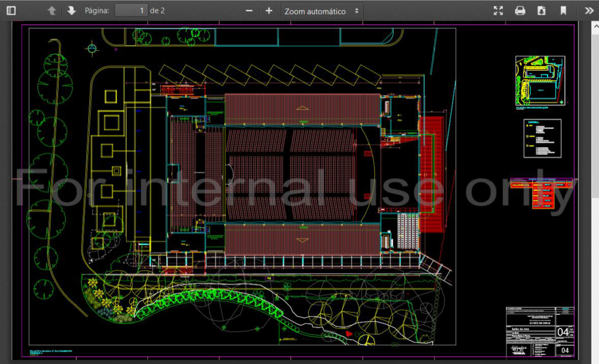Click the large sheet number 04
The image size is (599, 364).
[x=563, y=332]
